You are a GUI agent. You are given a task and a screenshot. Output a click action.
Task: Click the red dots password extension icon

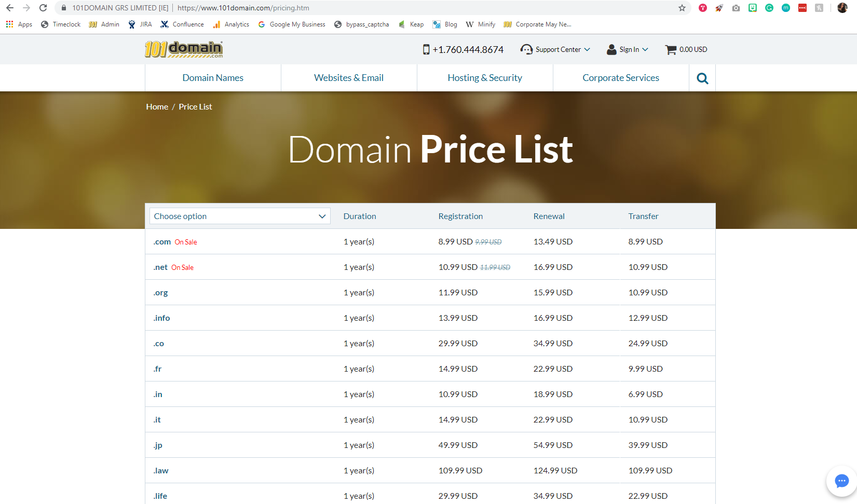802,8
